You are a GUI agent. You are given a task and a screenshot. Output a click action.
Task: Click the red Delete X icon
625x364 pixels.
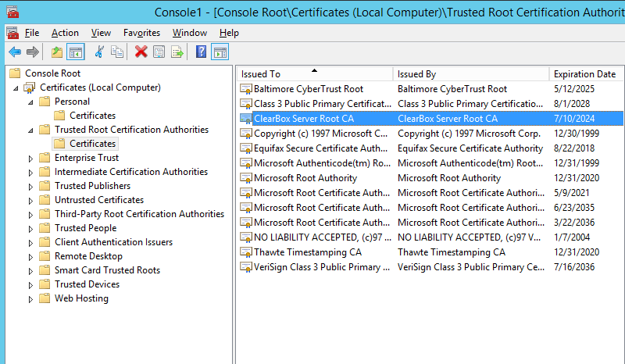pyautogui.click(x=141, y=52)
